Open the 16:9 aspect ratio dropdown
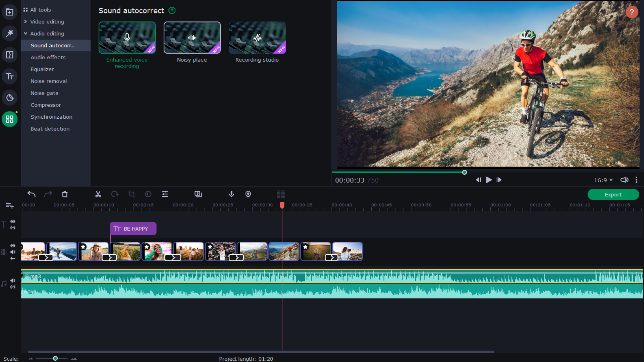Image resolution: width=644 pixels, height=362 pixels. (603, 180)
